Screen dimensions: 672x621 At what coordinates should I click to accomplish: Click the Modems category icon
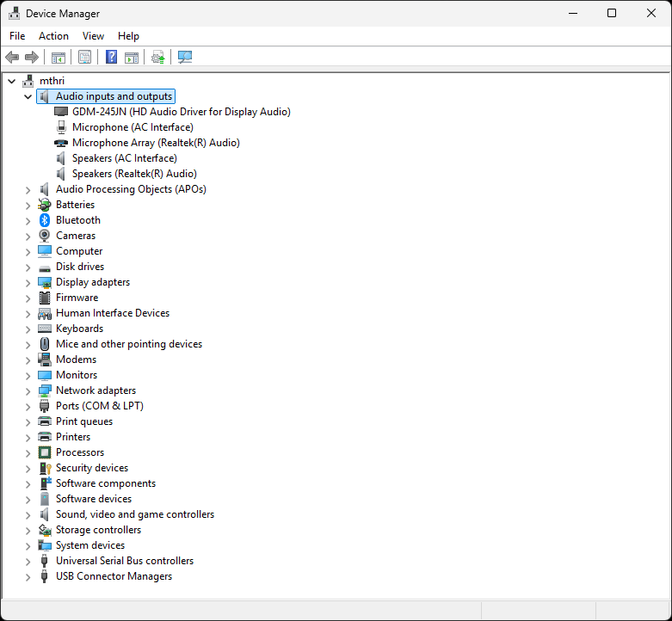45,360
